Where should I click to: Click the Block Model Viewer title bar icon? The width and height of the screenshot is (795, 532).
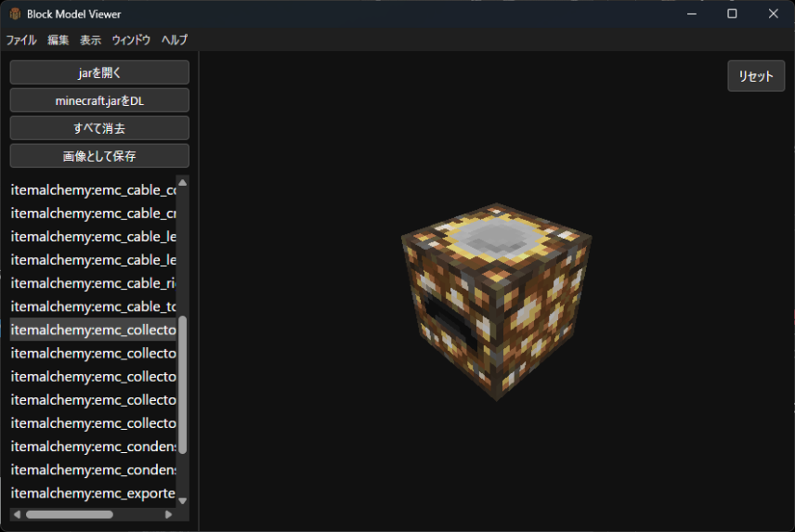15,14
